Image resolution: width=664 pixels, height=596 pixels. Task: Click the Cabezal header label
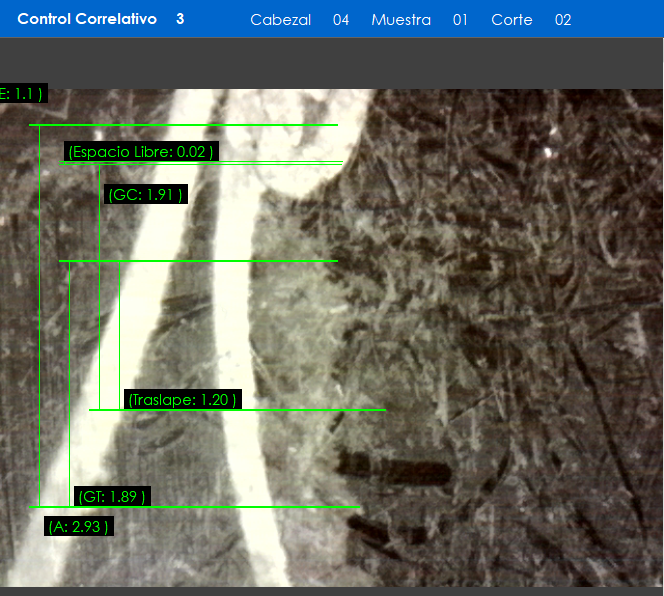point(280,20)
